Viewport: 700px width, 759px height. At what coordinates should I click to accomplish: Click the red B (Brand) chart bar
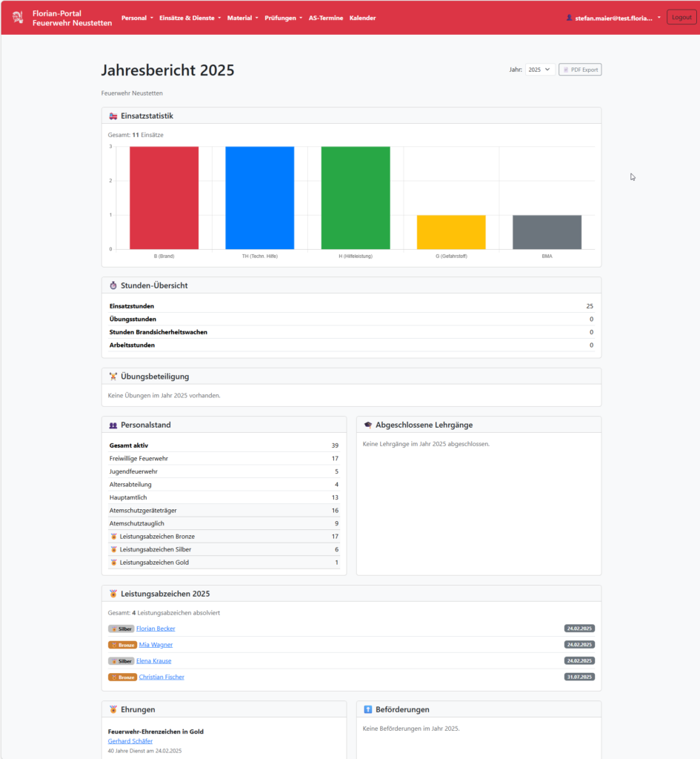[164, 198]
